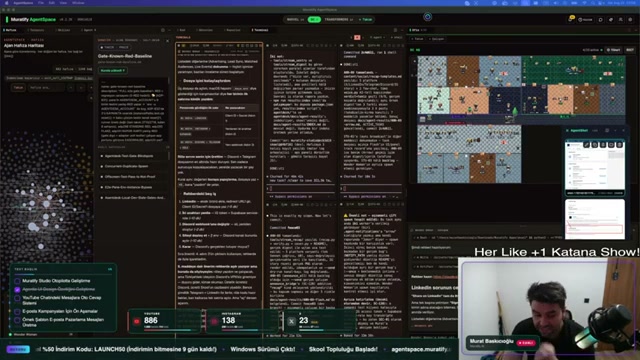Check 'E-posta Kampanyaları İçin Ön Aşamalar' task
Screen dimensions: 640x360
(x=17, y=311)
